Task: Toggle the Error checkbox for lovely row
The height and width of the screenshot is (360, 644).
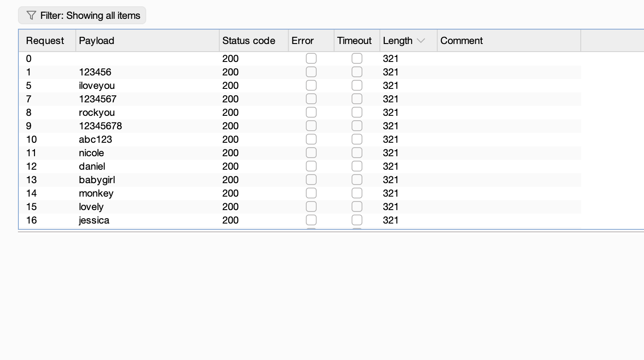Action: coord(311,206)
